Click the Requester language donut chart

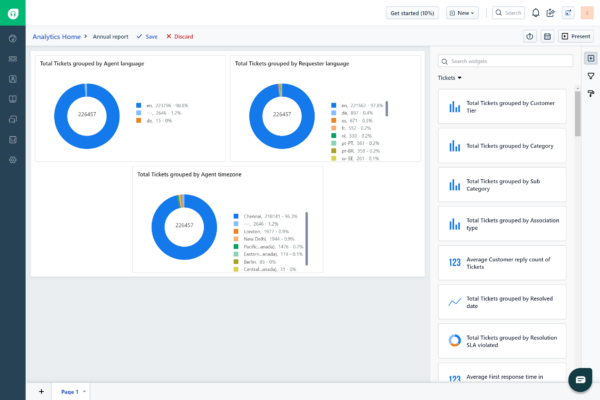pos(282,116)
